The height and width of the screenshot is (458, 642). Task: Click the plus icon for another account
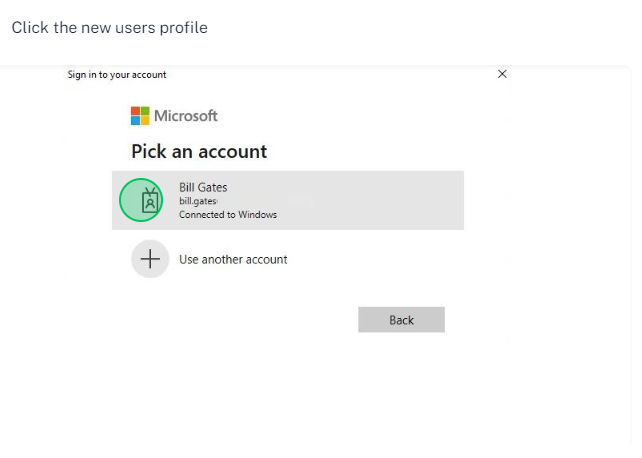point(150,259)
